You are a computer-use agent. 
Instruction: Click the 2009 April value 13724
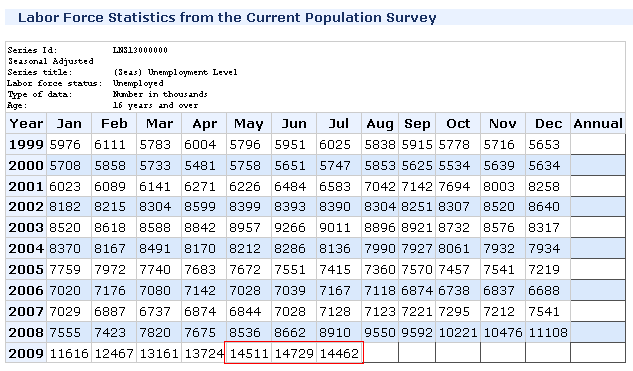pyautogui.click(x=204, y=353)
